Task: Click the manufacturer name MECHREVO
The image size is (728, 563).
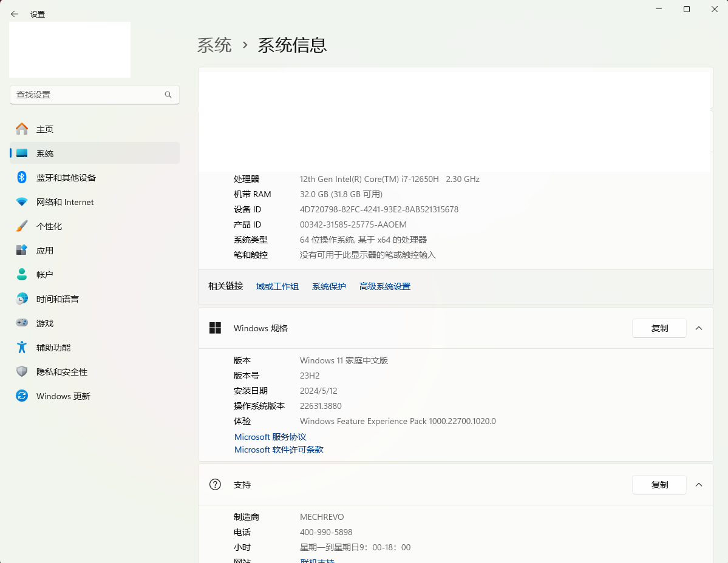Action: point(322,517)
